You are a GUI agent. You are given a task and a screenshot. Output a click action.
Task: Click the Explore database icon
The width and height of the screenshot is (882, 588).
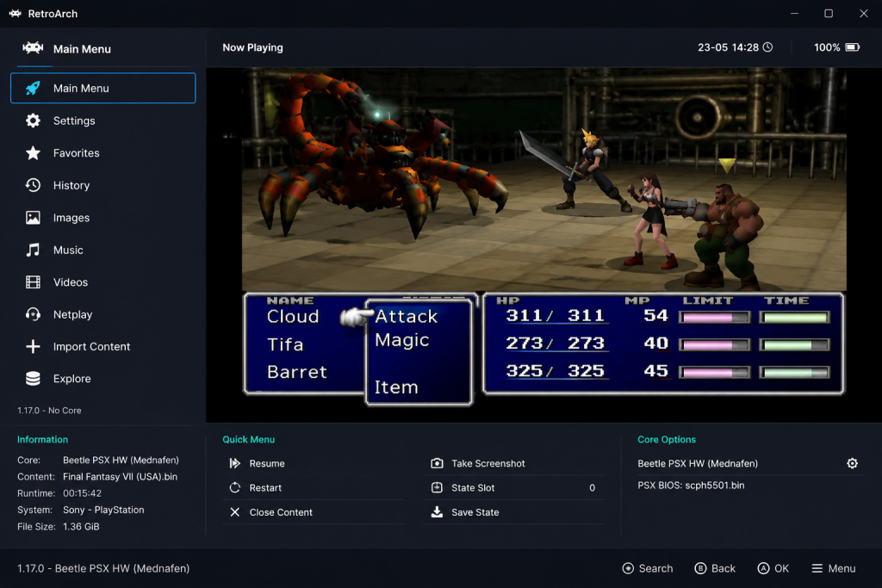[x=33, y=379]
